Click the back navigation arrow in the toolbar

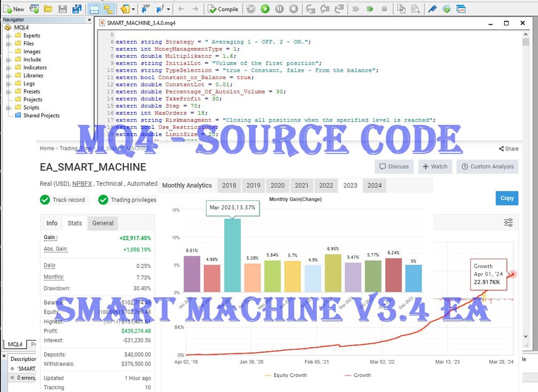[181, 9]
